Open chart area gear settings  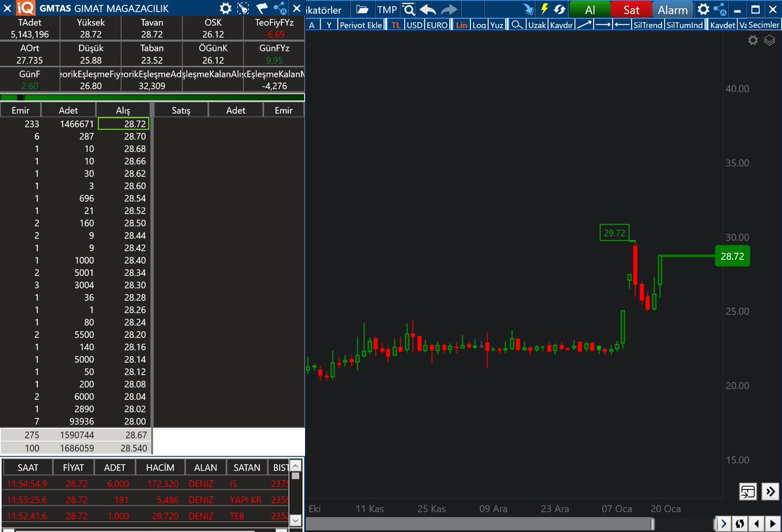(753, 40)
